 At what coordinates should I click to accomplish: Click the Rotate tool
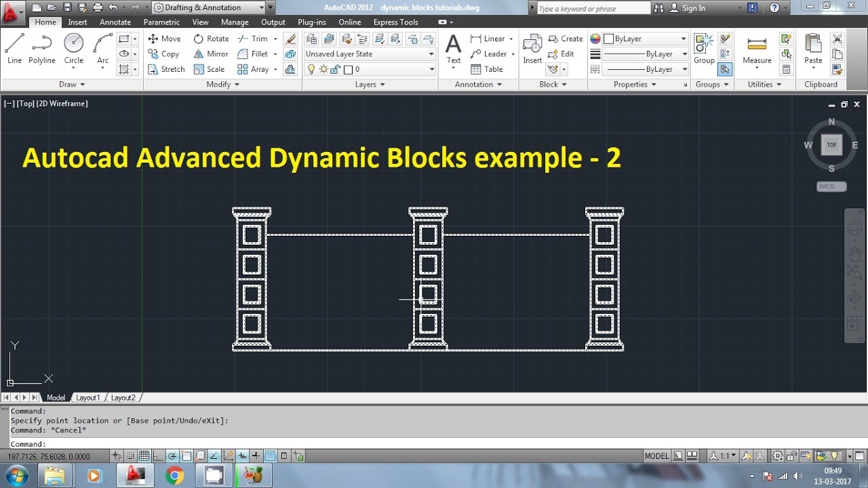tap(211, 39)
